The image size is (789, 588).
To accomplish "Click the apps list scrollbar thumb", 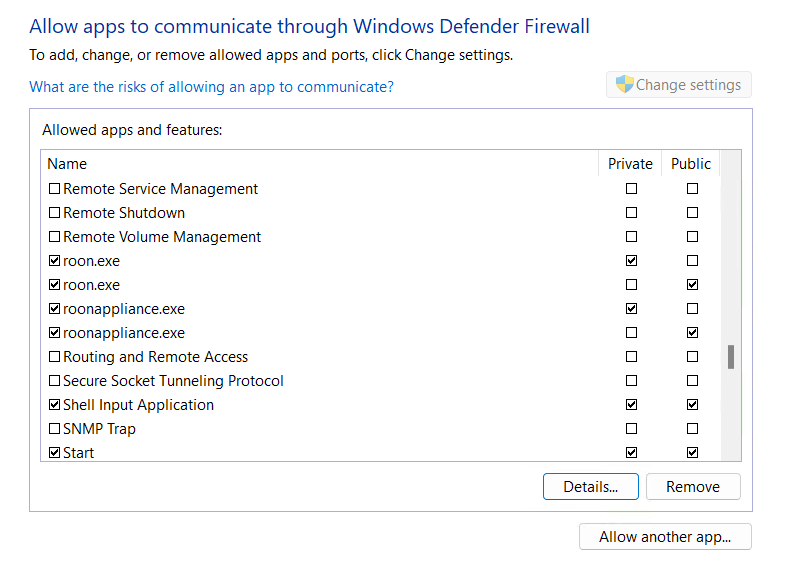I will (731, 357).
